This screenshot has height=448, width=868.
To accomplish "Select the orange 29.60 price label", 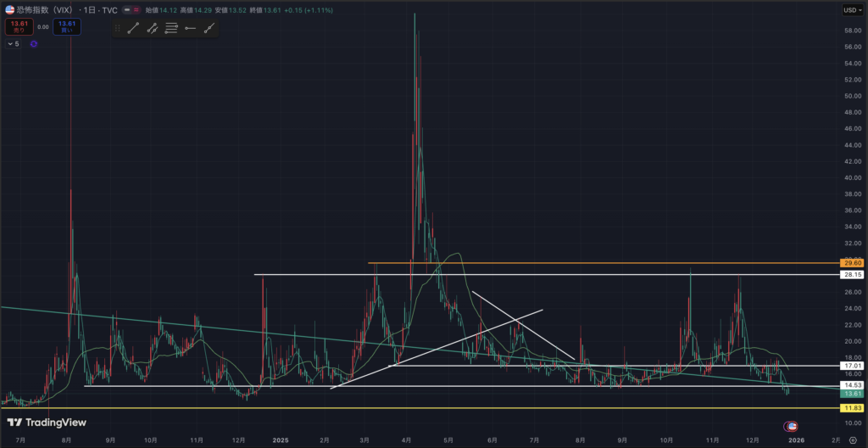I will tap(850, 263).
